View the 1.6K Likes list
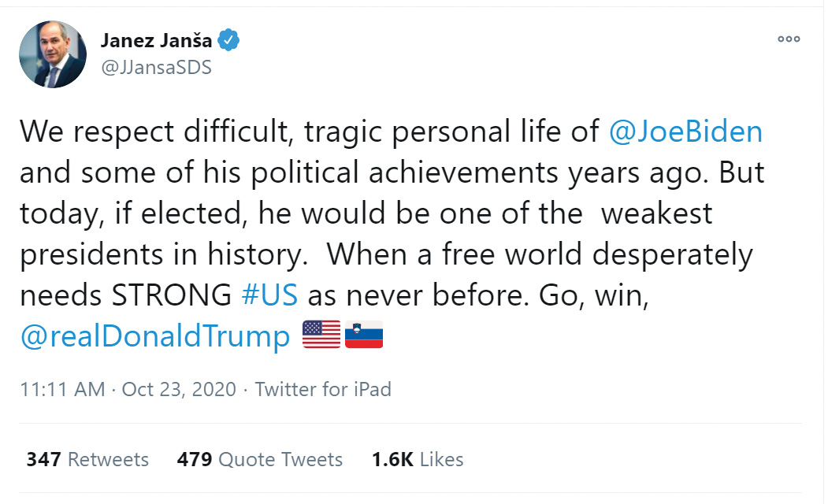The height and width of the screenshot is (504, 828). pyautogui.click(x=418, y=459)
